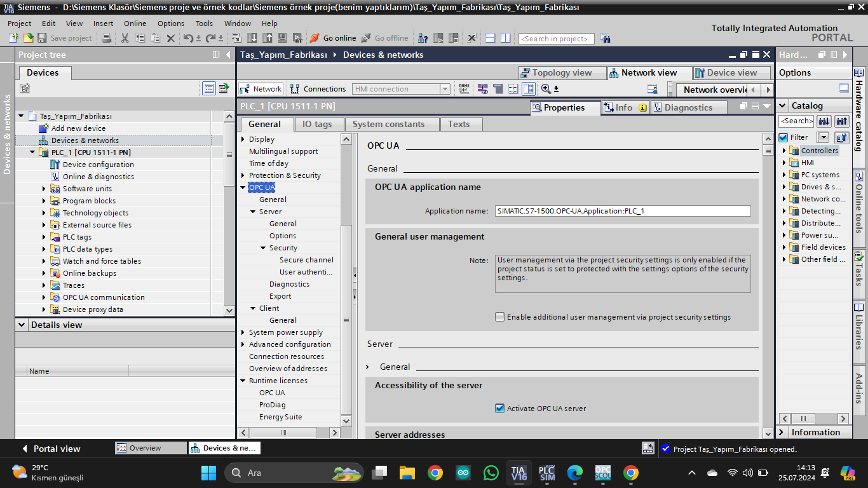Toggle the Filter checkbox in the catalog
Image resolution: width=868 pixels, height=488 pixels.
[x=783, y=137]
